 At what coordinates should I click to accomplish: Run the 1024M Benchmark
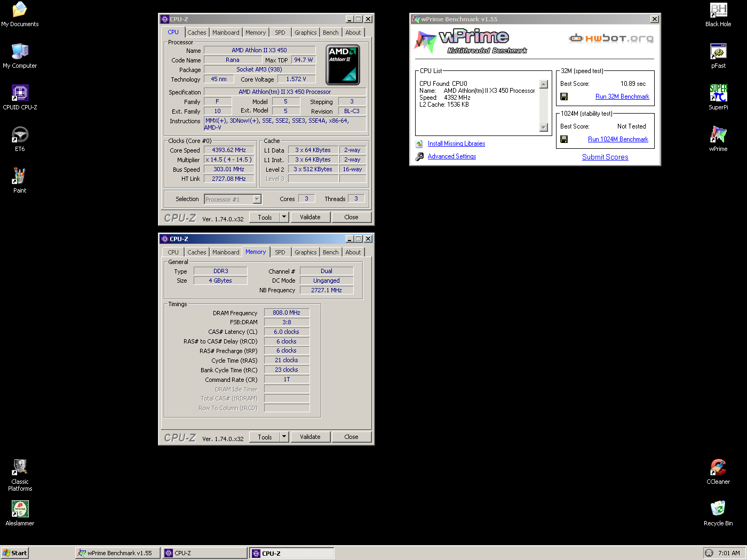click(618, 139)
